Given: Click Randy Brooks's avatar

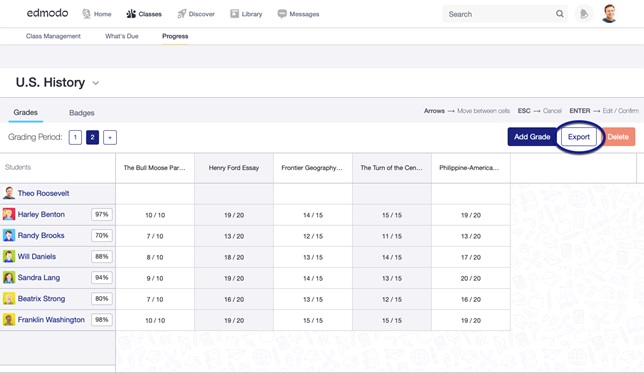Looking at the screenshot, I should tap(9, 235).
